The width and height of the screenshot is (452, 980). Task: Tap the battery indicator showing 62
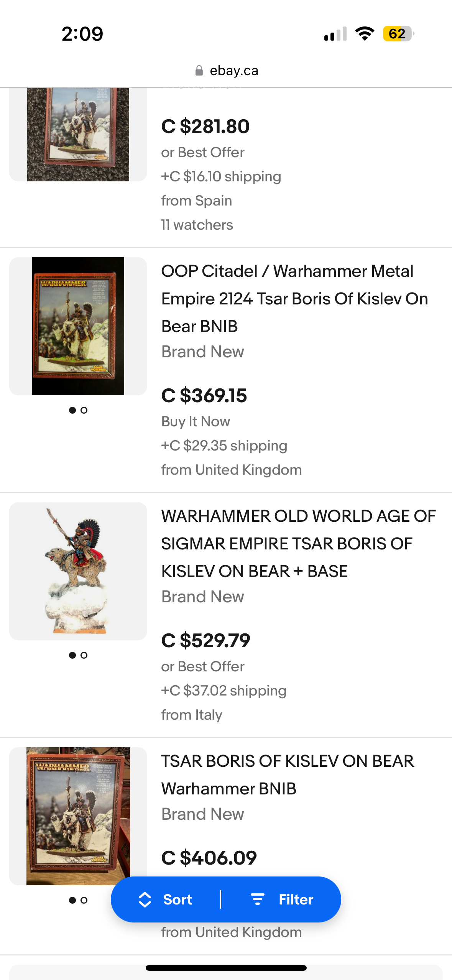coord(398,34)
